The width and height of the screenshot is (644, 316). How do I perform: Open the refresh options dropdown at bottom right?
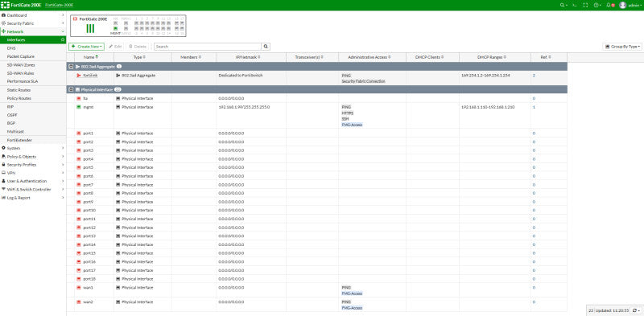tap(637, 310)
